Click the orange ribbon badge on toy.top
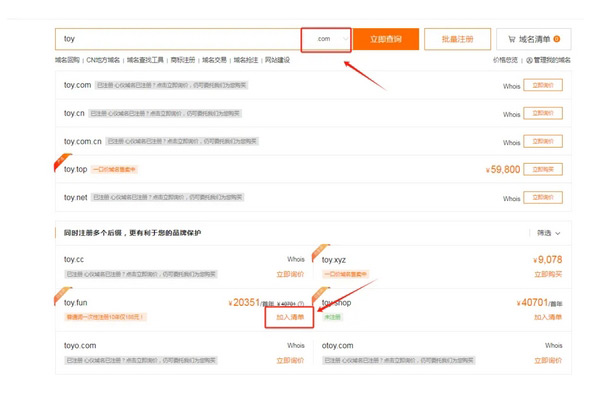This screenshot has width=609, height=395. click(x=62, y=162)
